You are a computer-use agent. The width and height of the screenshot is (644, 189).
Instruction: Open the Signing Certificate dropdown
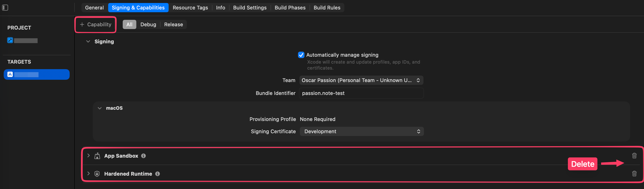(x=361, y=131)
